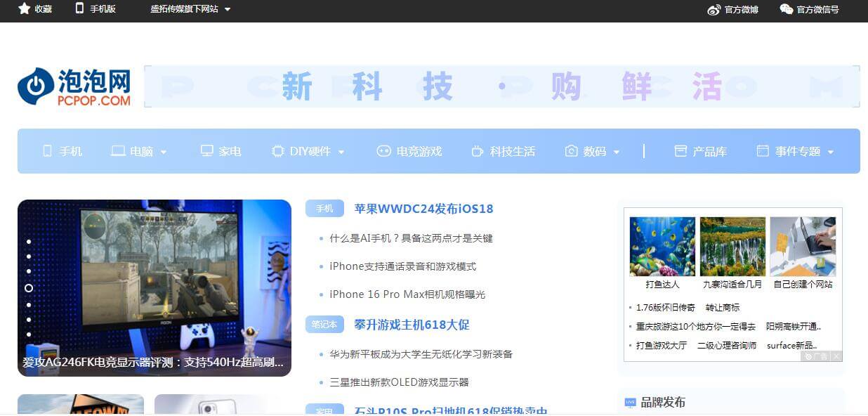Close the advertisement with the X button
This screenshot has height=416, width=868.
coord(836,356)
